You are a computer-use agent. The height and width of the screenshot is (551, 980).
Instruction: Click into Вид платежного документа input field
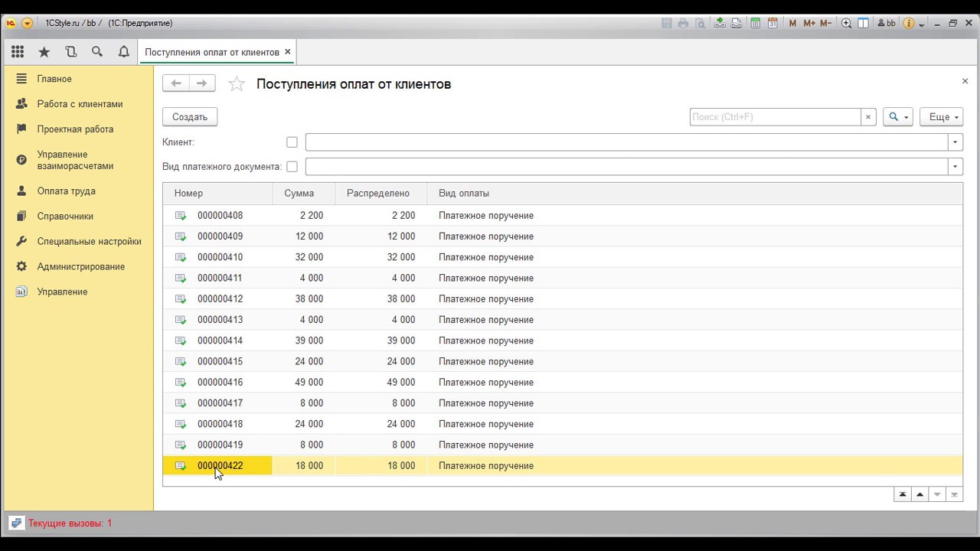coord(626,167)
